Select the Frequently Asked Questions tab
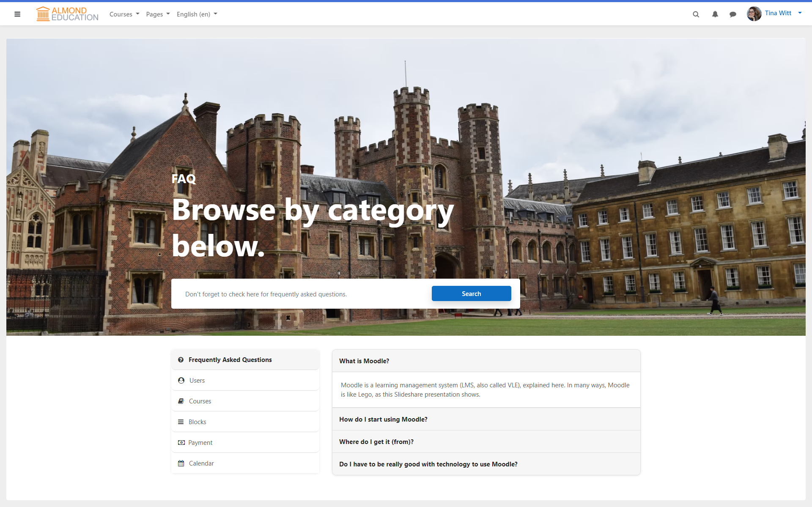Image resolution: width=812 pixels, height=507 pixels. [x=245, y=359]
